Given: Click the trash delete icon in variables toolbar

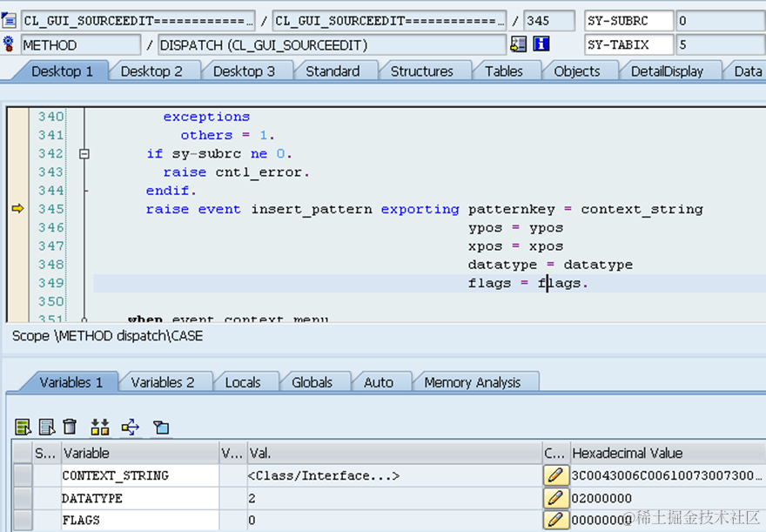Looking at the screenshot, I should [x=71, y=427].
